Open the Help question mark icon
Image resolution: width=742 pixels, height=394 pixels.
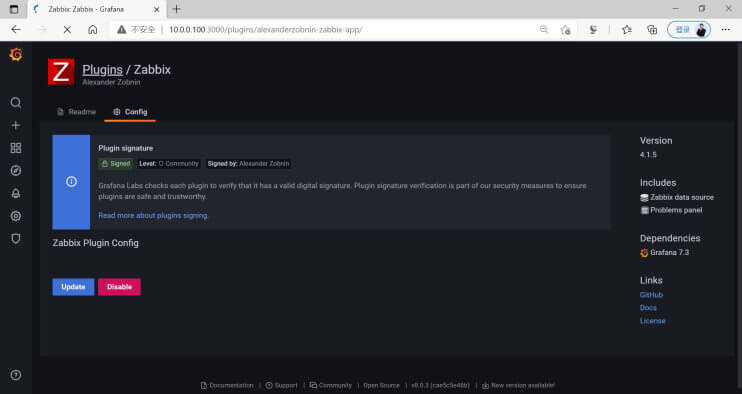point(16,375)
